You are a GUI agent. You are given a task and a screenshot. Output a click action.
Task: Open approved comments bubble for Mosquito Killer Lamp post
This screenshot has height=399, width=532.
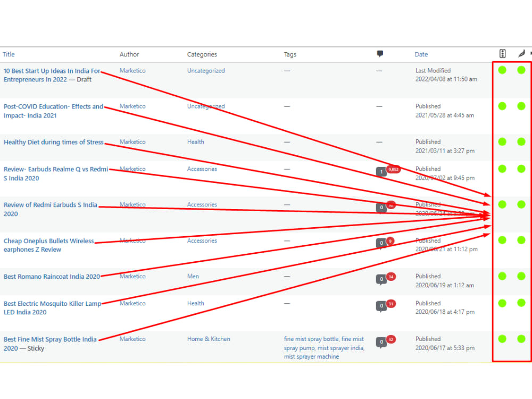pyautogui.click(x=381, y=306)
